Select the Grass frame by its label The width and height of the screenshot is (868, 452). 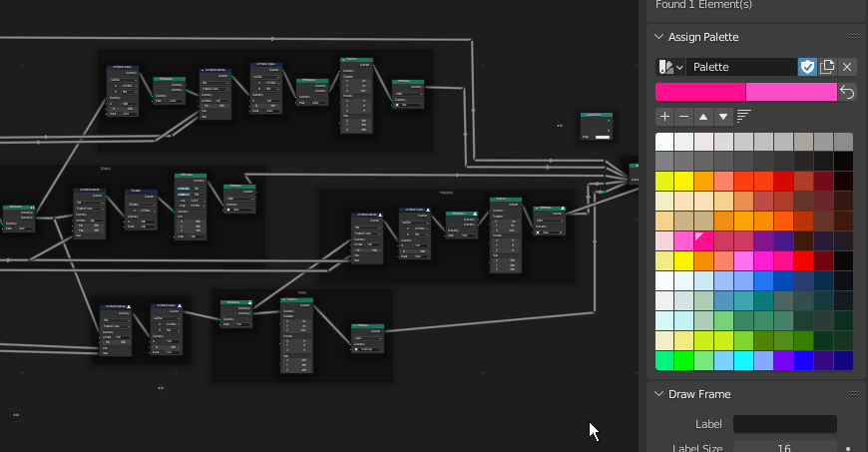[105, 169]
